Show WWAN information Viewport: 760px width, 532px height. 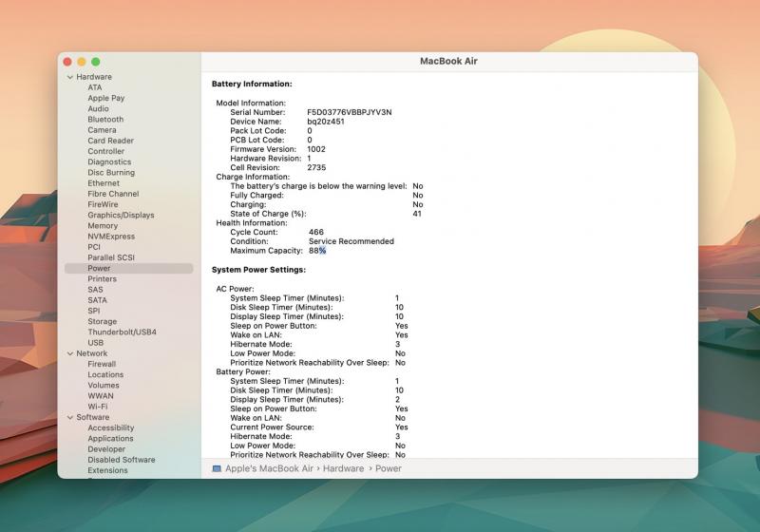coord(101,397)
